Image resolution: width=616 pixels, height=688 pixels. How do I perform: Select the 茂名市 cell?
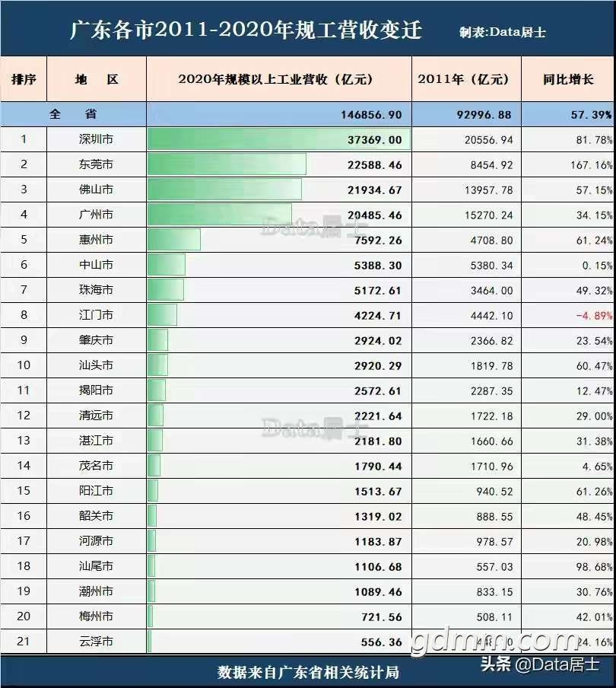[96, 465]
